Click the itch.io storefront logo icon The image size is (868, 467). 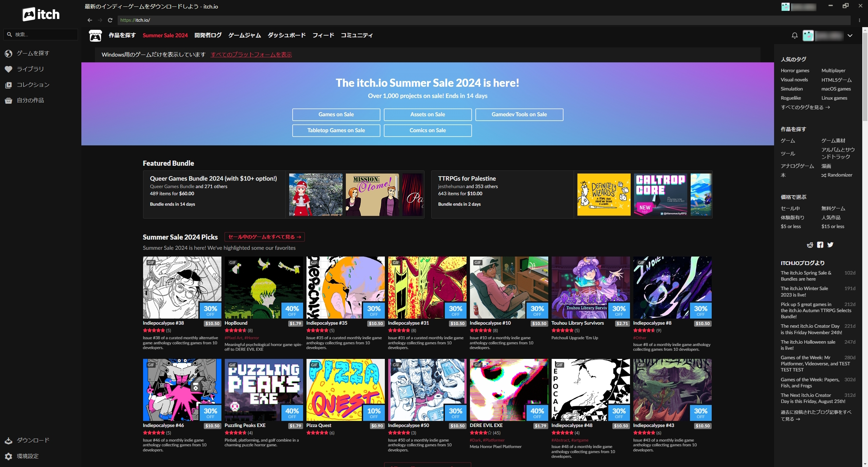pyautogui.click(x=95, y=36)
